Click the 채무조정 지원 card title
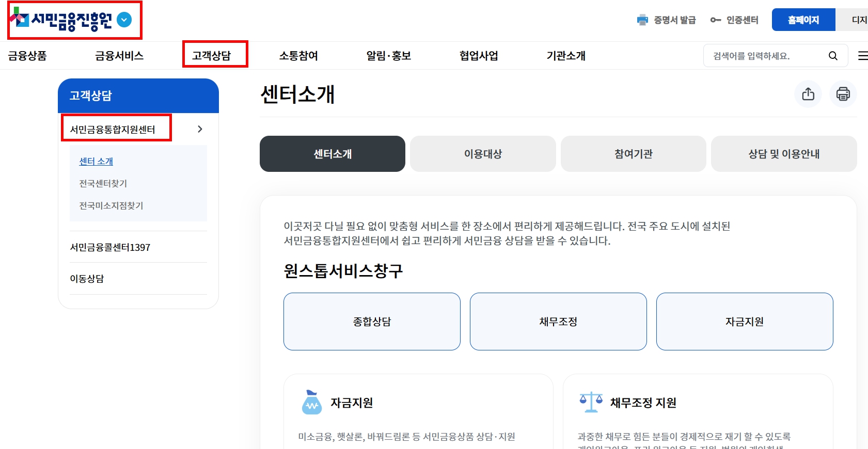 tap(643, 403)
